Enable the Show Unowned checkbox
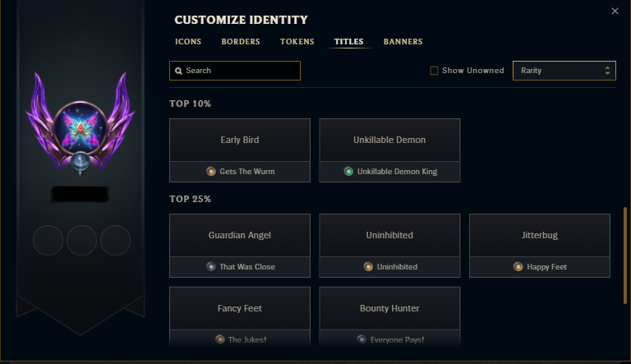631x364 pixels. click(434, 71)
